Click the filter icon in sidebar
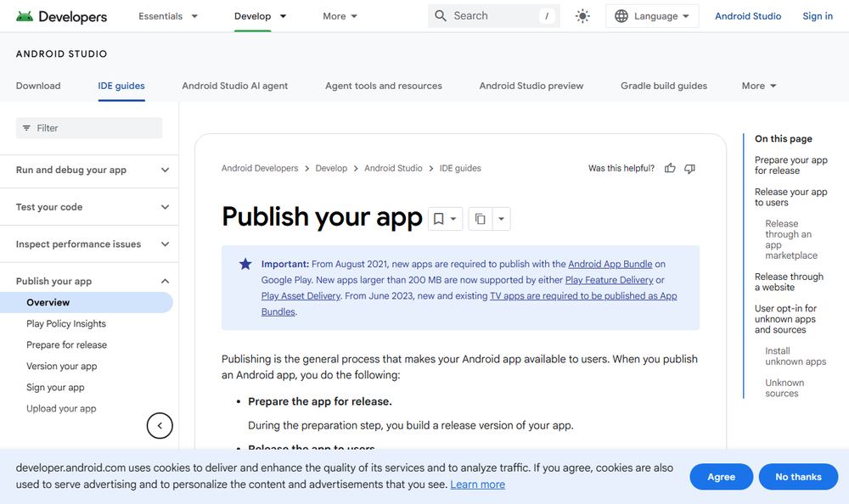This screenshot has width=849, height=504. pos(26,128)
